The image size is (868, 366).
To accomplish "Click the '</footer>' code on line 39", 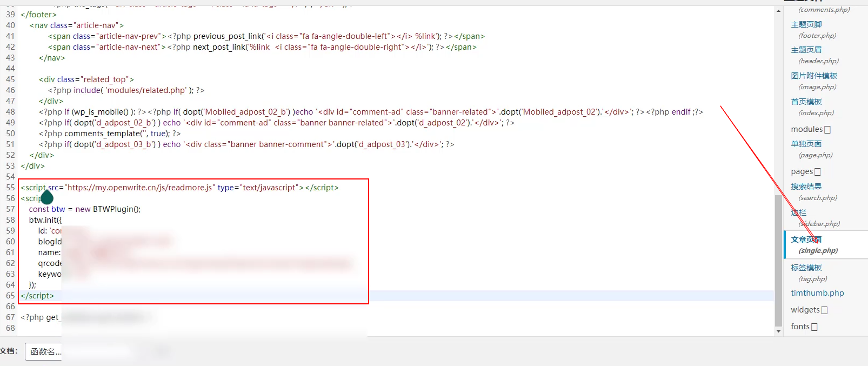I will pyautogui.click(x=38, y=15).
